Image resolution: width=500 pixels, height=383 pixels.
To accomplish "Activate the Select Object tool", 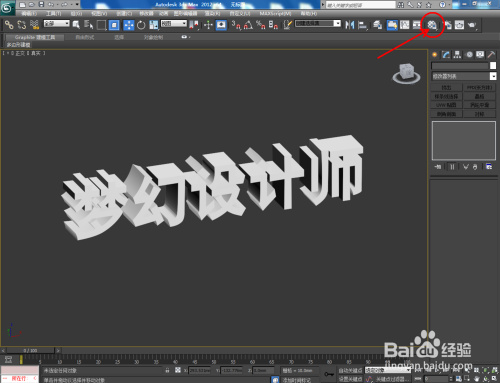I will pos(76,25).
